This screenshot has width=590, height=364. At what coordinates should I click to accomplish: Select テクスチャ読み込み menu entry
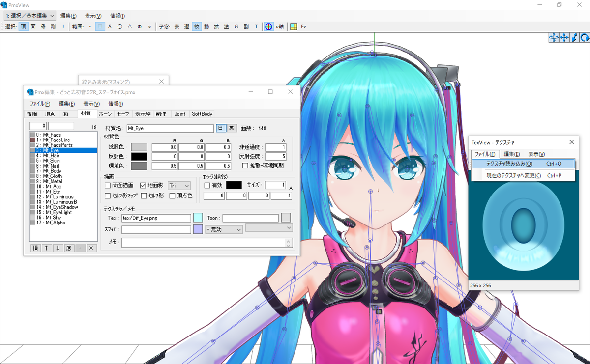tap(523, 164)
